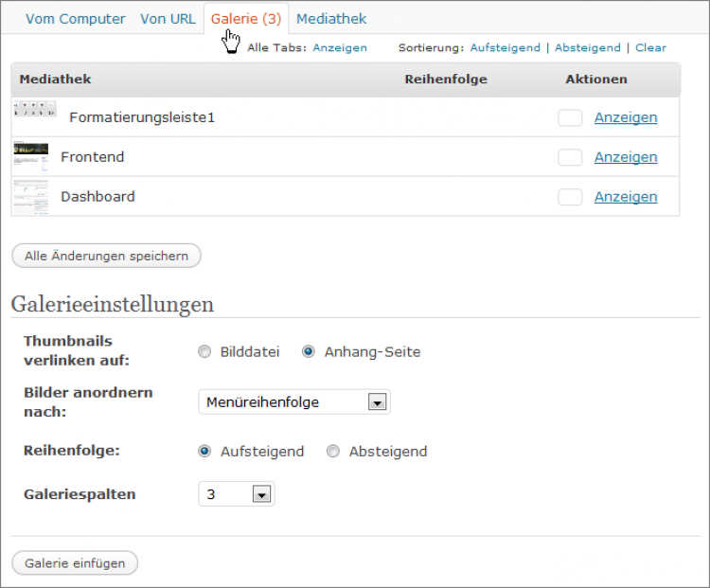Image resolution: width=710 pixels, height=588 pixels.
Task: Open the Von URL tab
Action: coord(168,19)
